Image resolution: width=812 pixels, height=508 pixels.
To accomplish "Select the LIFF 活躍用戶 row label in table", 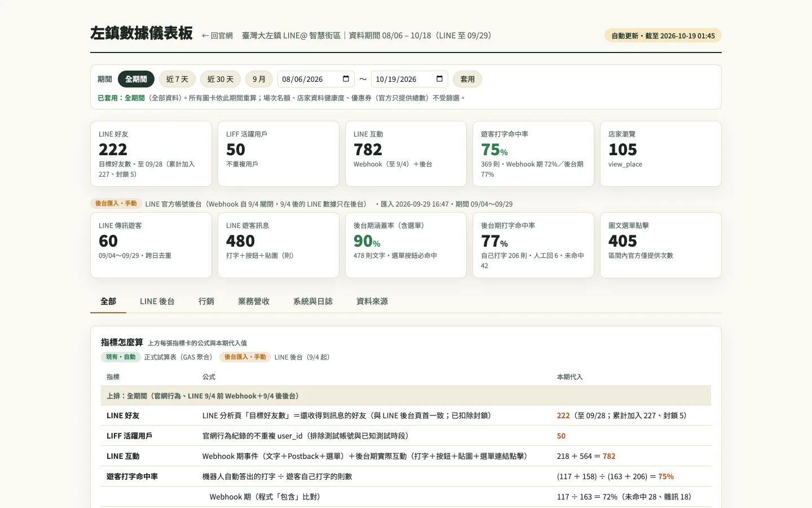I will point(129,436).
